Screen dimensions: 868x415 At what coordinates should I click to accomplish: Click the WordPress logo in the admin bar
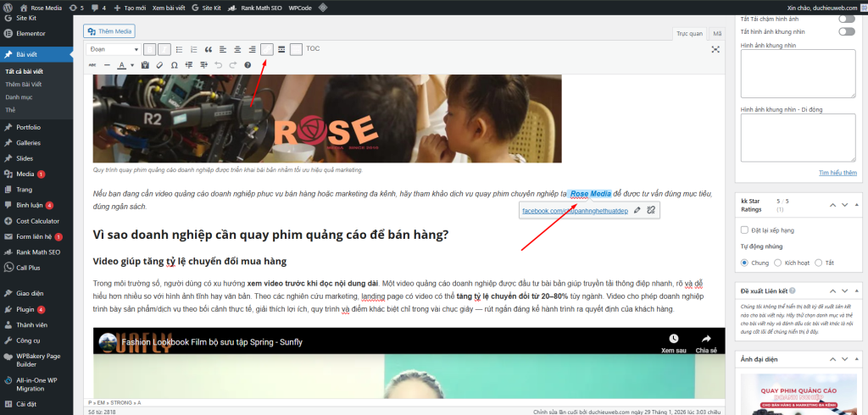pos(8,8)
